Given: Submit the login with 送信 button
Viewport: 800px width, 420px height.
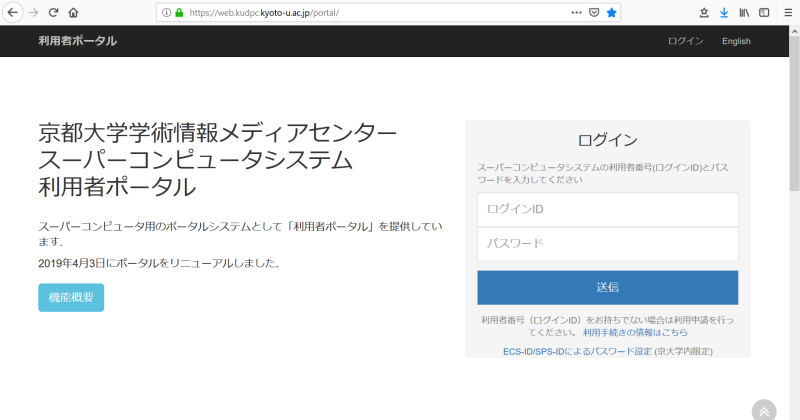Looking at the screenshot, I should pos(608,287).
